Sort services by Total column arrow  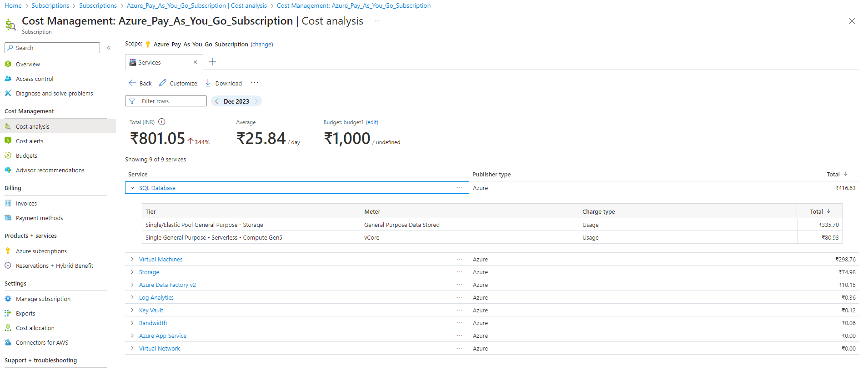[845, 174]
